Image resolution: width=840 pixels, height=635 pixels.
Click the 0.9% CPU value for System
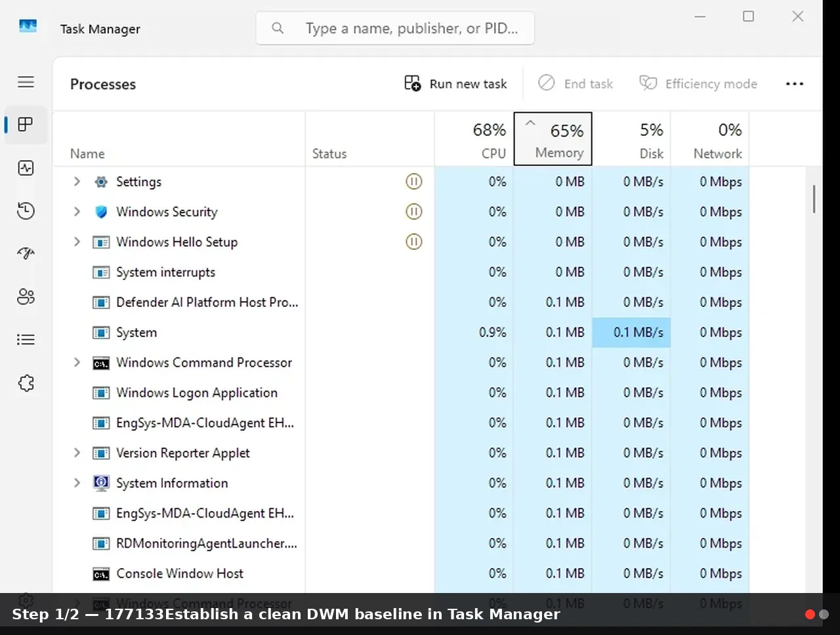pos(492,333)
